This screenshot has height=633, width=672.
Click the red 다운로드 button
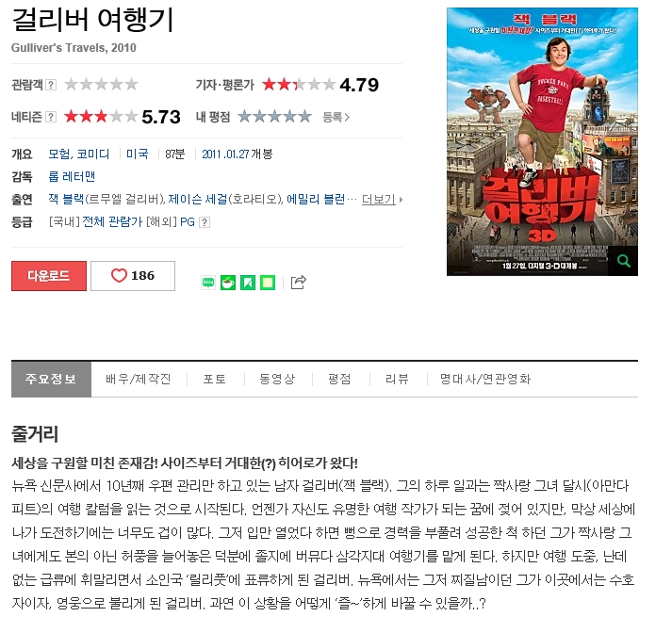point(49,276)
